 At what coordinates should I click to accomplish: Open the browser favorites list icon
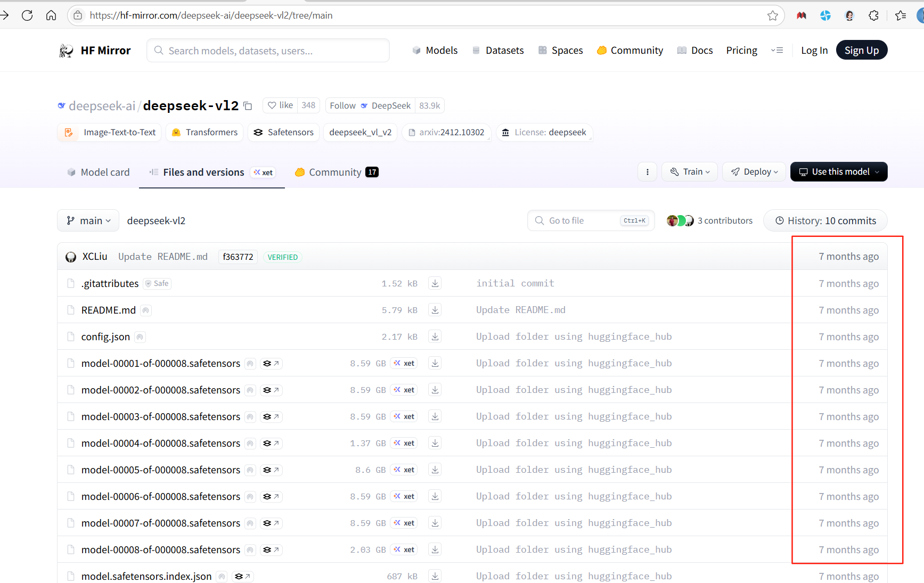click(901, 15)
